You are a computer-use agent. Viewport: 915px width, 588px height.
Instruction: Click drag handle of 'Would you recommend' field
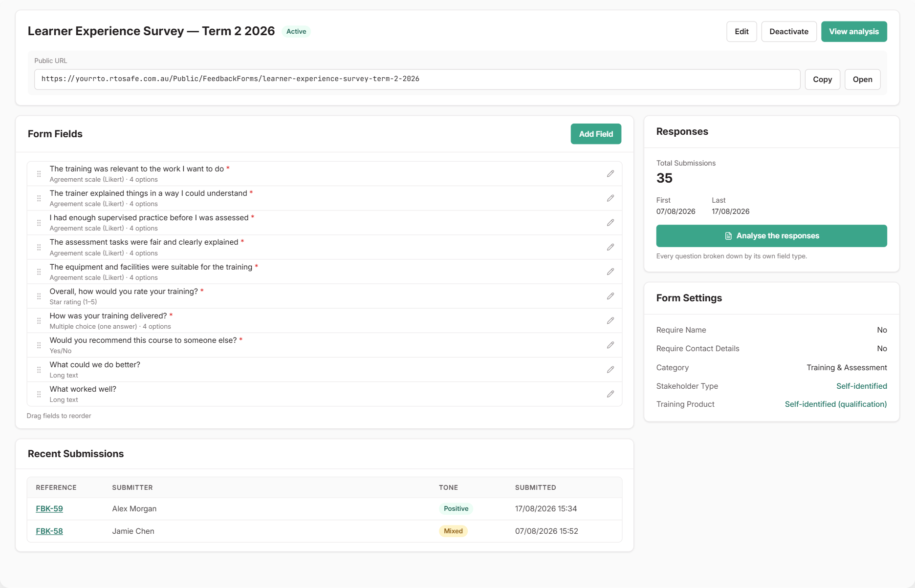39,345
